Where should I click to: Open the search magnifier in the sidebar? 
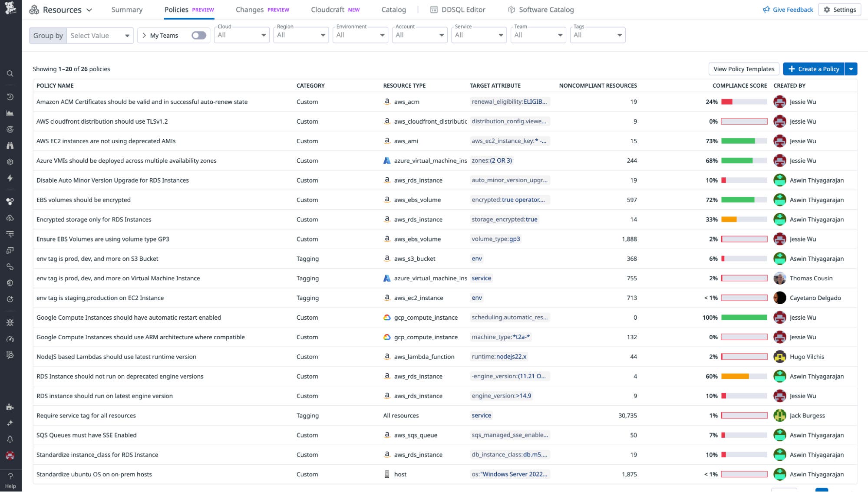click(10, 73)
